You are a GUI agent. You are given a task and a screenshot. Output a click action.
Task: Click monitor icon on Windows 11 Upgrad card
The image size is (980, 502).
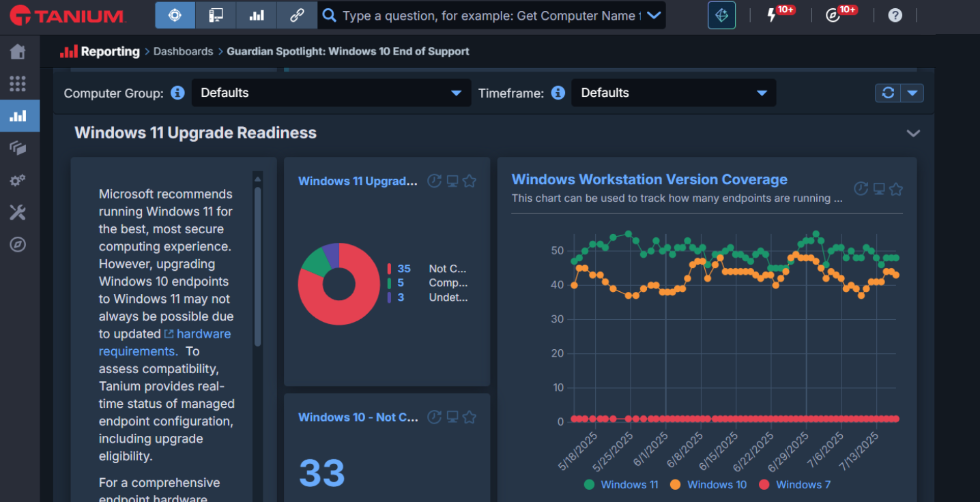click(x=452, y=181)
